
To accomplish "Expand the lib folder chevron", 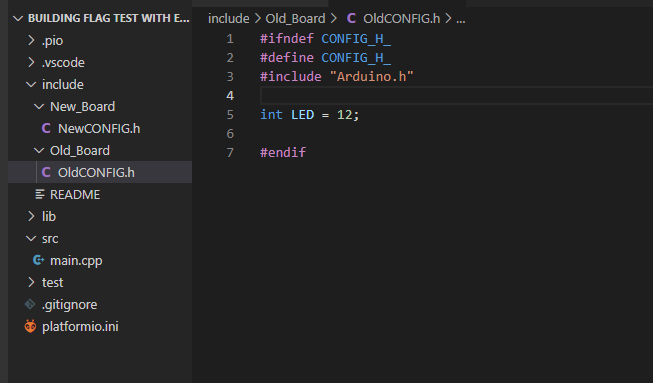I will coord(31,216).
